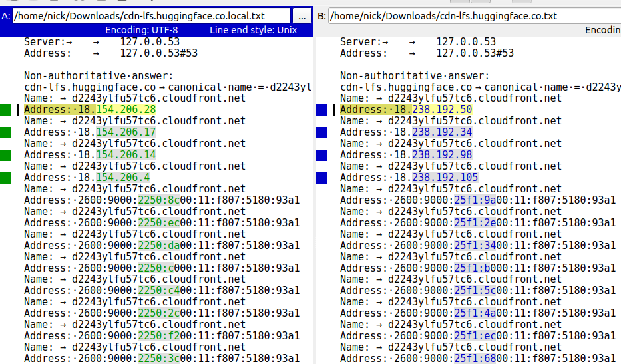
Task: Click the address line containing 2250:ec00
Action: (x=162, y=223)
